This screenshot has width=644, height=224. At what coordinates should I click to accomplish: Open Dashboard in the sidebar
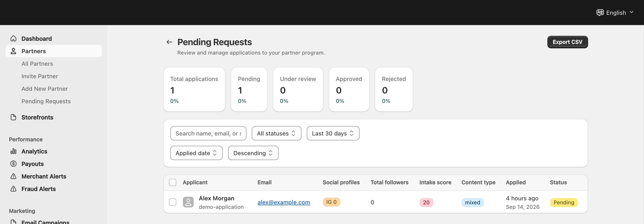(53, 38)
